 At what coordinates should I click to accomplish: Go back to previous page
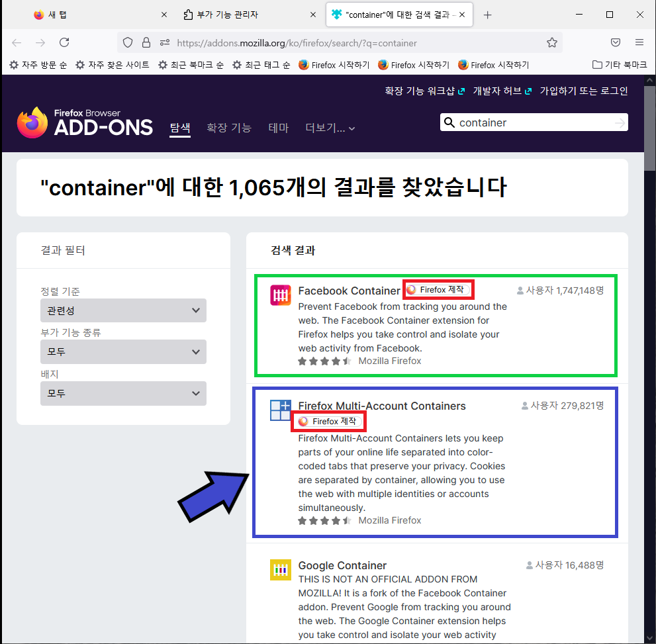click(x=17, y=42)
